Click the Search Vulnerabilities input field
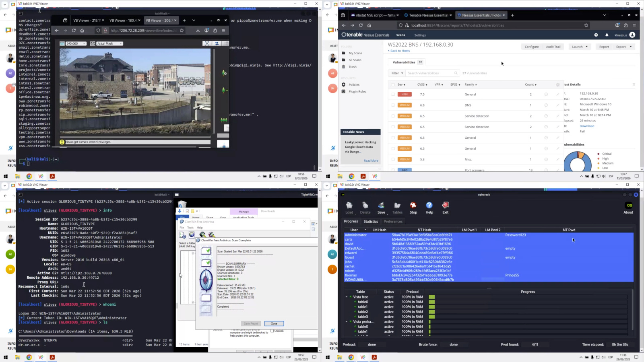This screenshot has height=362, width=644. [x=430, y=73]
